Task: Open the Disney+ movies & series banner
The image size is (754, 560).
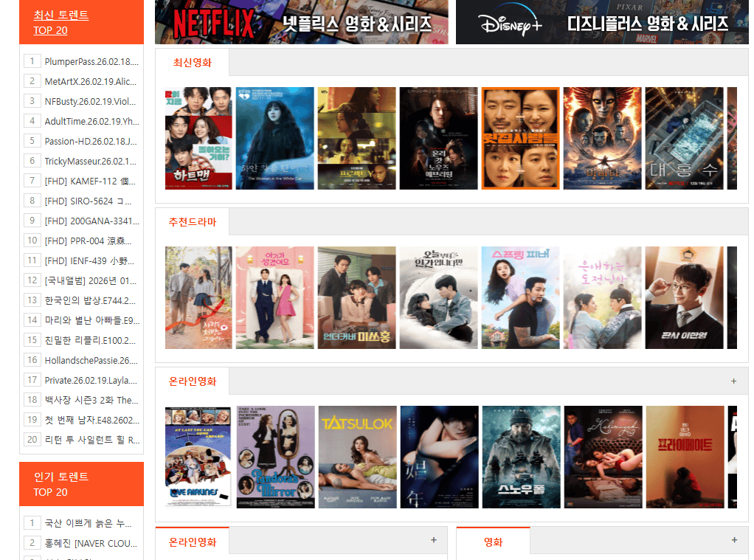Action: click(x=602, y=22)
